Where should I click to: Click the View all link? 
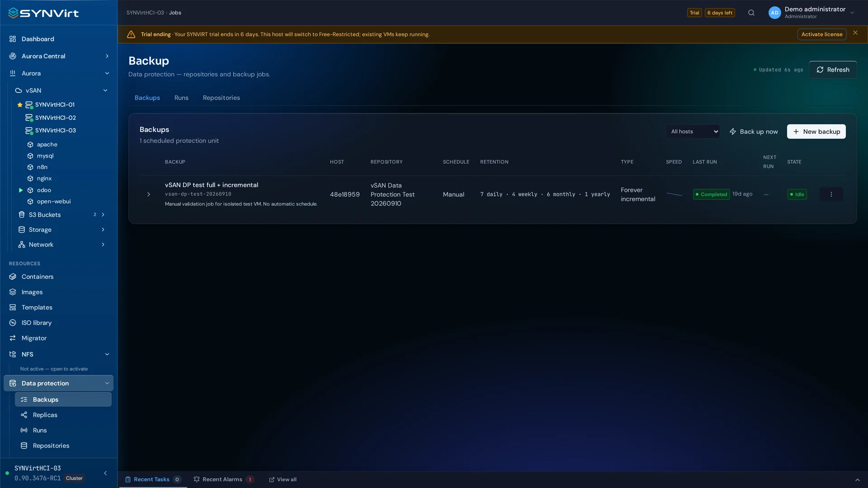click(x=283, y=479)
